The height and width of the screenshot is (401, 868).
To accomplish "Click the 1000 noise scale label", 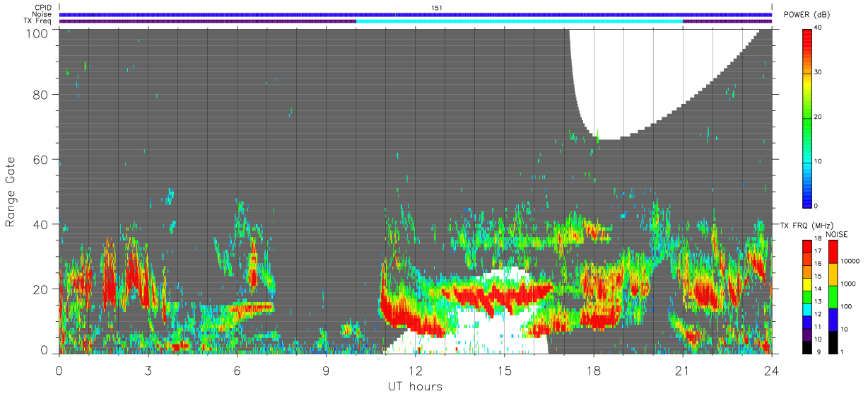I will click(848, 284).
